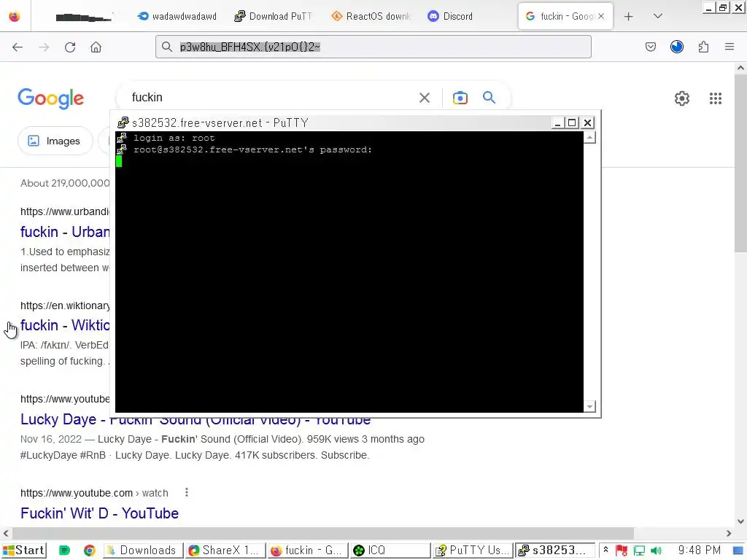Click the browser page vertical scrollbar thumb
This screenshot has width=747, height=560.
(x=740, y=164)
